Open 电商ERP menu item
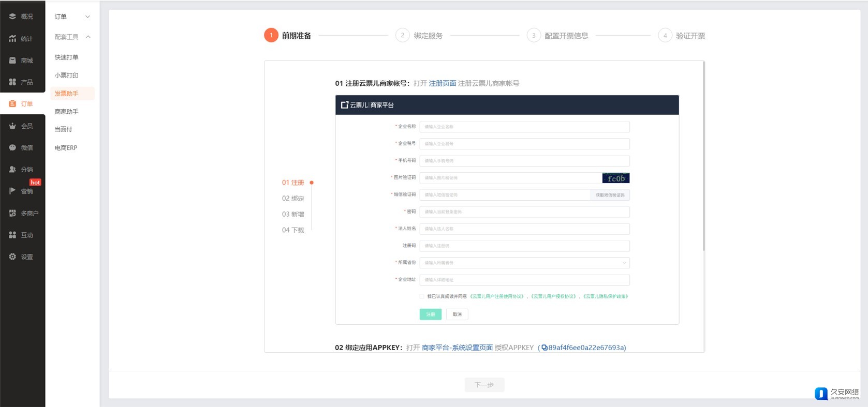The width and height of the screenshot is (868, 407). (66, 148)
